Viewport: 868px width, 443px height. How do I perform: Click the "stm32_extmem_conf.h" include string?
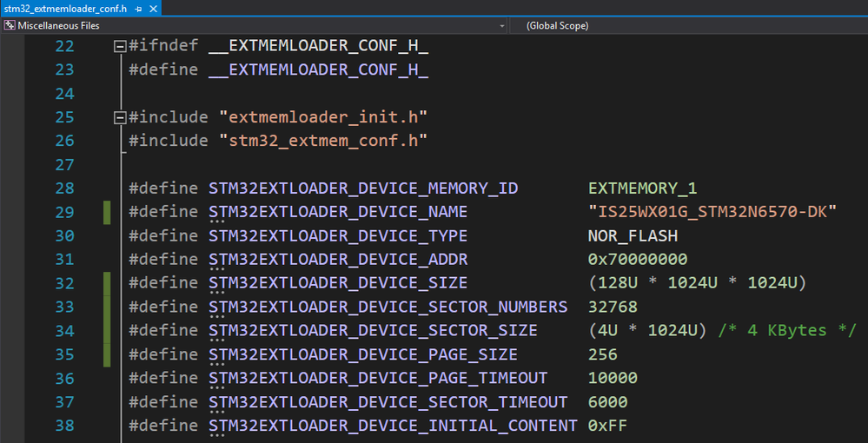323,141
